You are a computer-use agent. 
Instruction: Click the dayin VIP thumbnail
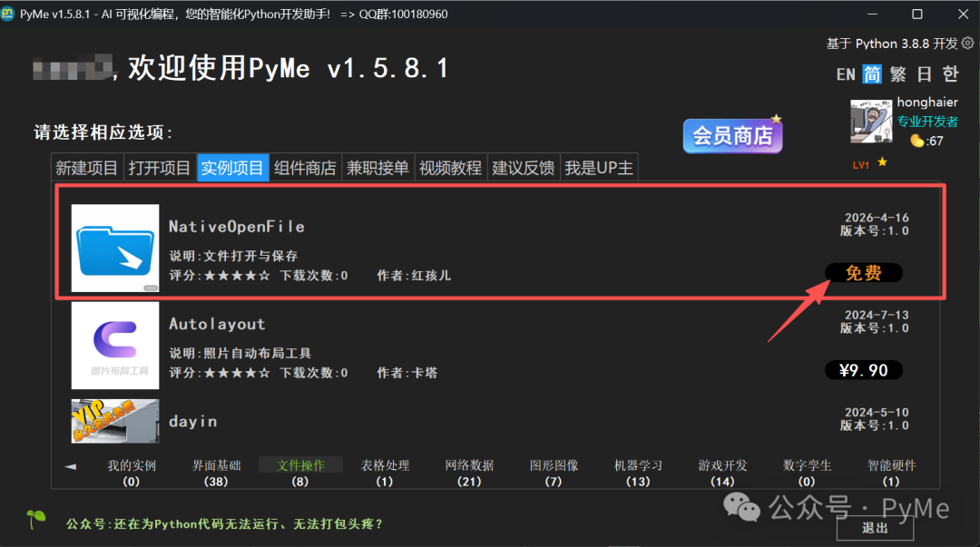[x=115, y=421]
